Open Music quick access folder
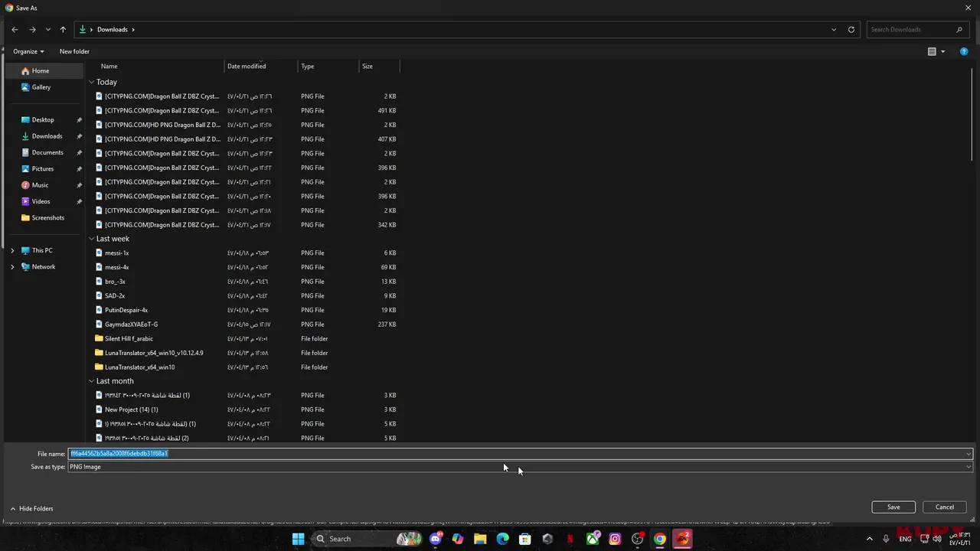 pos(40,185)
